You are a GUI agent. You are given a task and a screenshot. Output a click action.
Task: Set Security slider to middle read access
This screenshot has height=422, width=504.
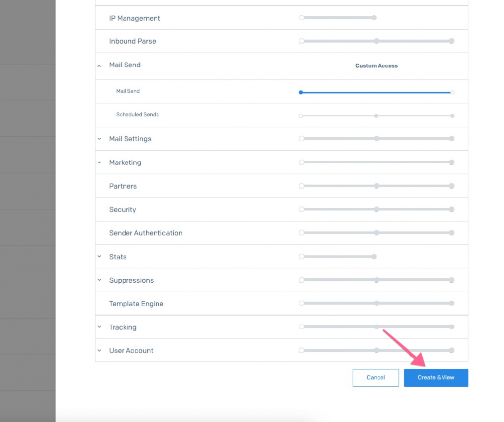pyautogui.click(x=377, y=210)
